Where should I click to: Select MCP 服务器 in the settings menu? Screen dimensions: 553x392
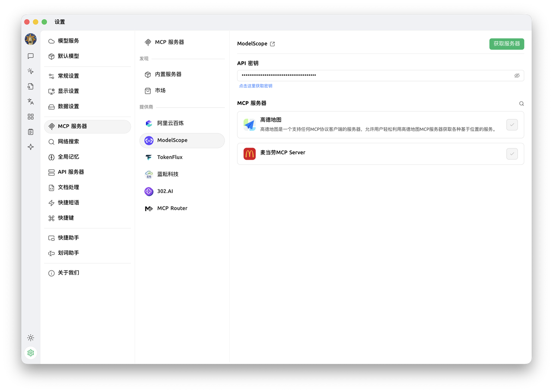87,126
